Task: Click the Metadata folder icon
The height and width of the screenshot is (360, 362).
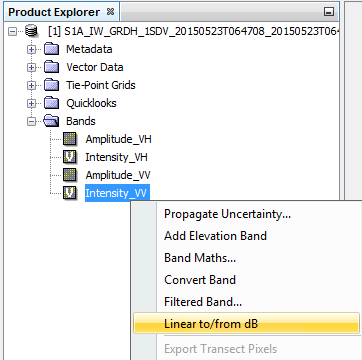Action: pyautogui.click(x=51, y=49)
